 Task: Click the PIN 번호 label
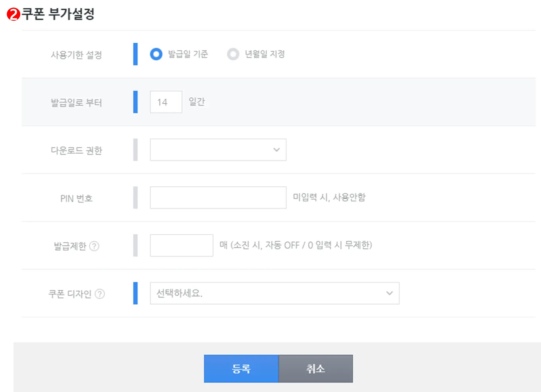76,199
